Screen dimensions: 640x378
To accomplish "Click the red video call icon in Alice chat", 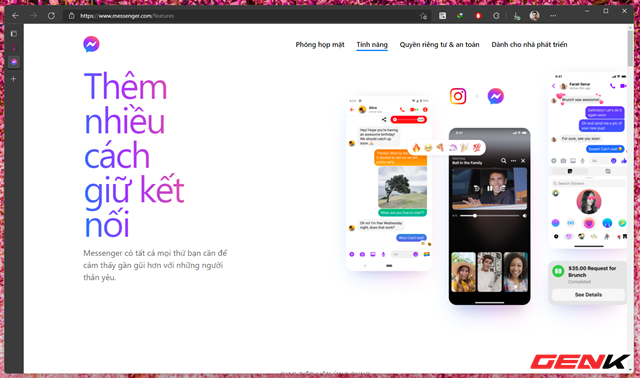I will click(x=414, y=109).
